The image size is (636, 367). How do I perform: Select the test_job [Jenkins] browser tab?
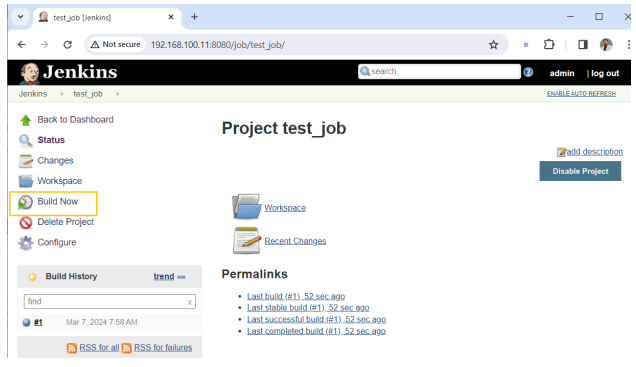(x=107, y=17)
